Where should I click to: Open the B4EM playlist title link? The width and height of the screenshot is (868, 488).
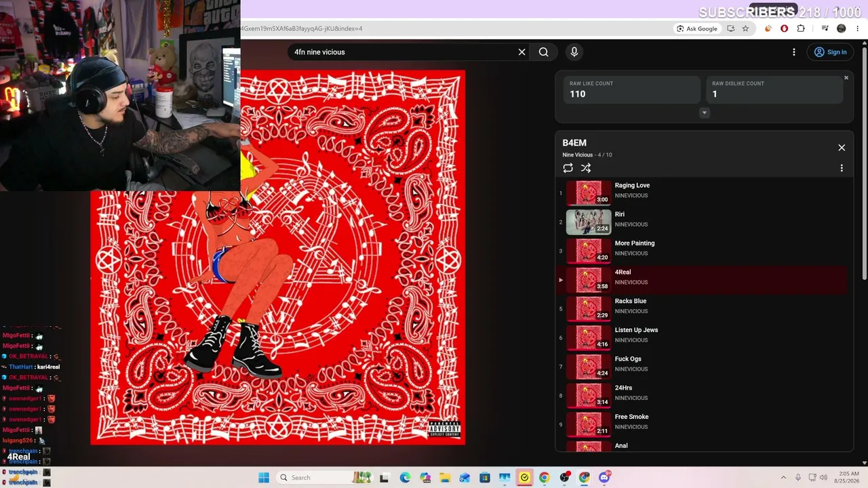click(574, 143)
